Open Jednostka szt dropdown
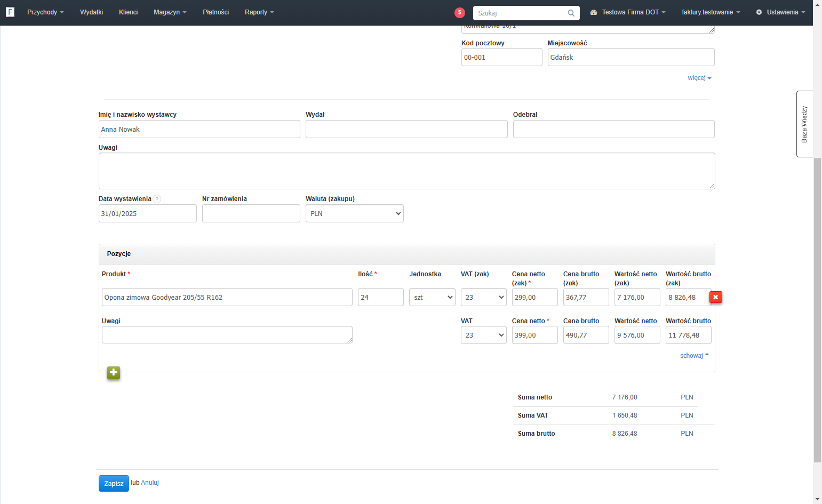The image size is (822, 504). pyautogui.click(x=432, y=297)
